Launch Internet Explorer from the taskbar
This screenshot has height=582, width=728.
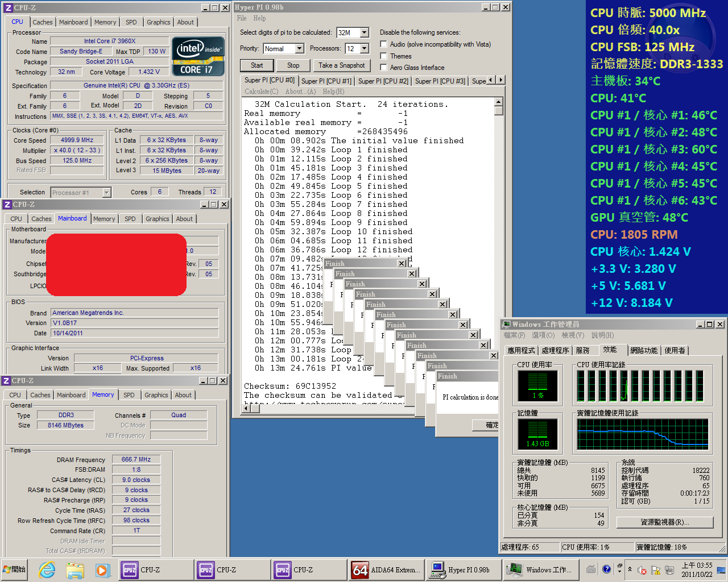(47, 569)
